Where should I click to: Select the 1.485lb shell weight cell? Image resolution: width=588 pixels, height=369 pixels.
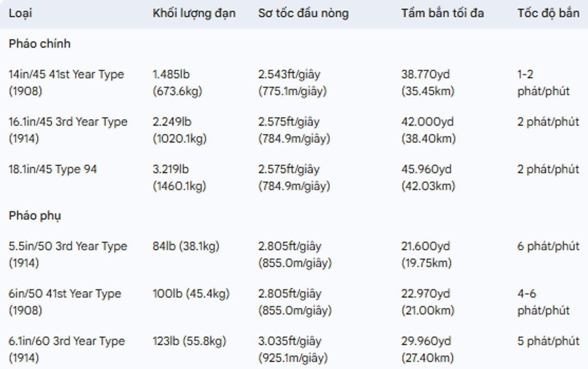(x=178, y=83)
